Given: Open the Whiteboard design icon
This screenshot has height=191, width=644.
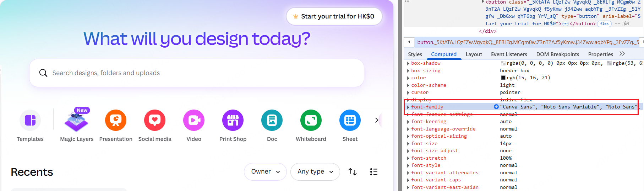Looking at the screenshot, I should [311, 120].
